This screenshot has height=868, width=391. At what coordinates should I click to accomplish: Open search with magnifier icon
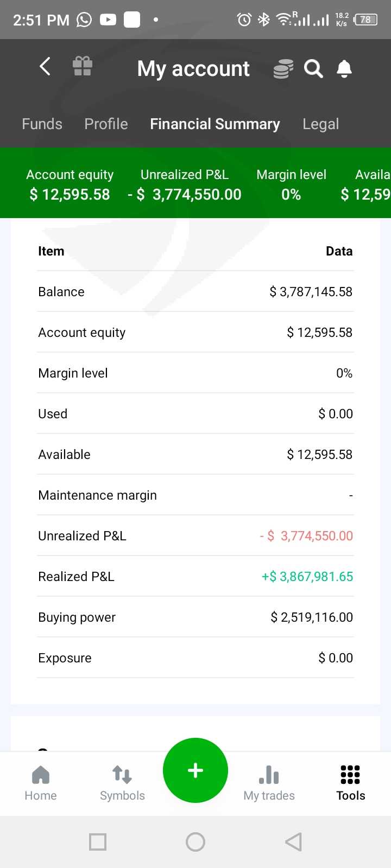[x=313, y=69]
